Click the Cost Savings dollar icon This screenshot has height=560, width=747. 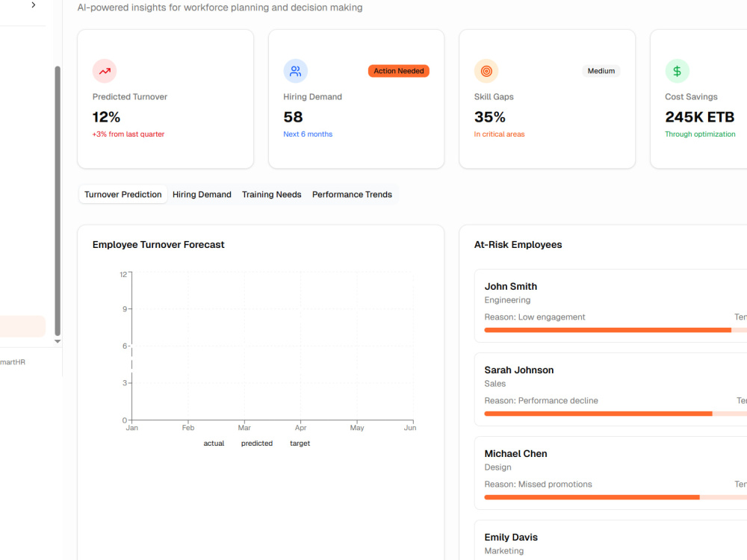[x=677, y=71]
